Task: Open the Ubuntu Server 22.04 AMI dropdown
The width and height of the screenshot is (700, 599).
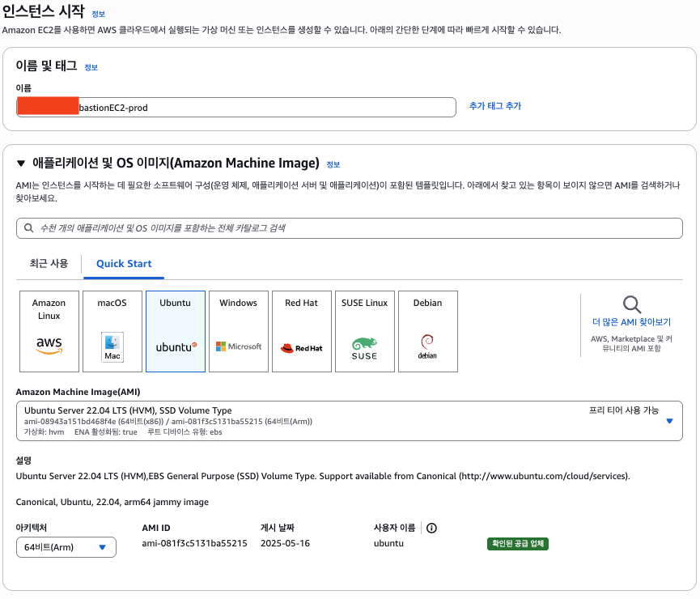Action: tap(349, 421)
